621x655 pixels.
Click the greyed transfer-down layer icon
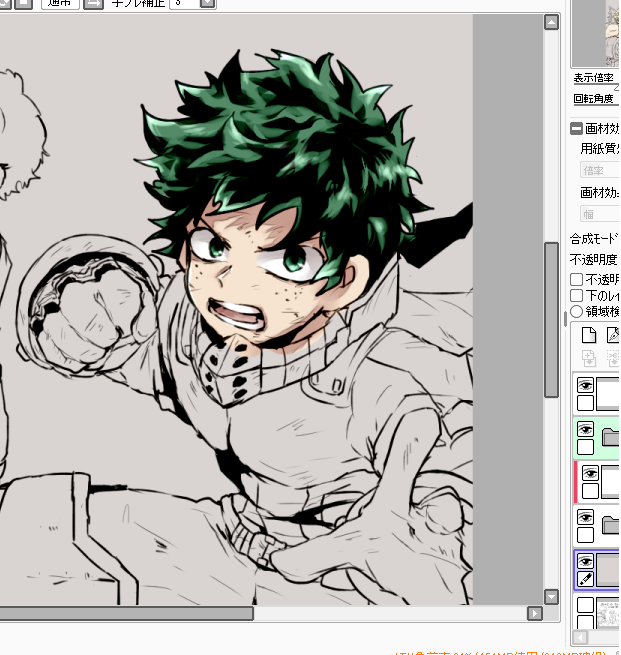click(x=589, y=358)
